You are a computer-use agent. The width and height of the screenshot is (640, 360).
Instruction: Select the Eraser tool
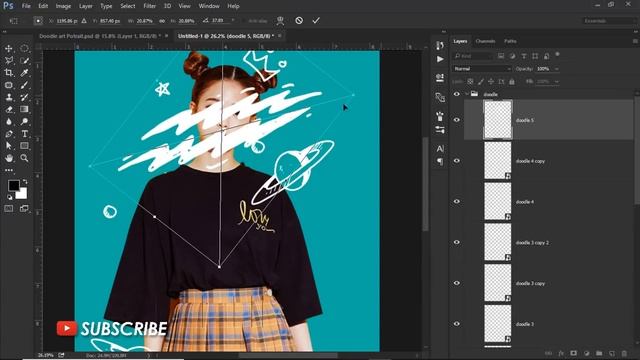(x=9, y=109)
